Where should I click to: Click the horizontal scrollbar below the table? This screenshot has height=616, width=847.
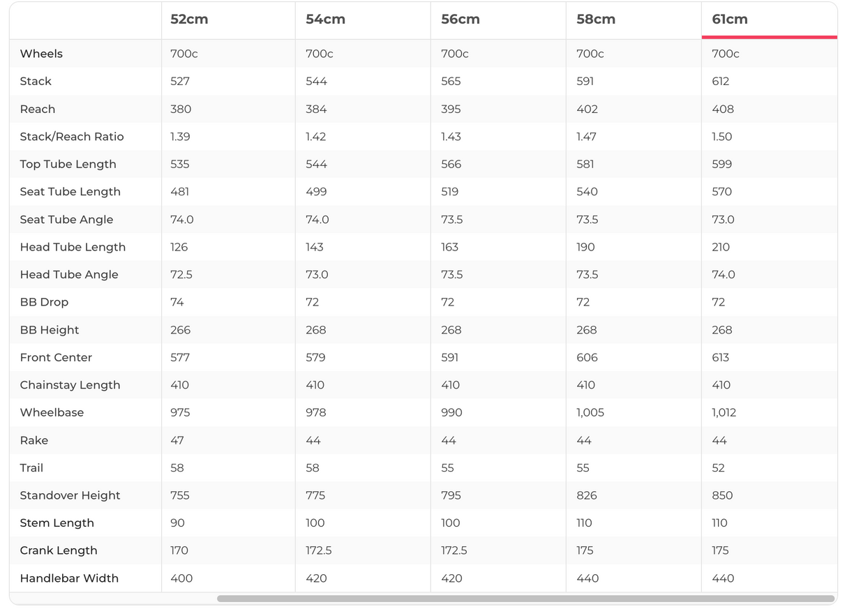click(x=525, y=599)
